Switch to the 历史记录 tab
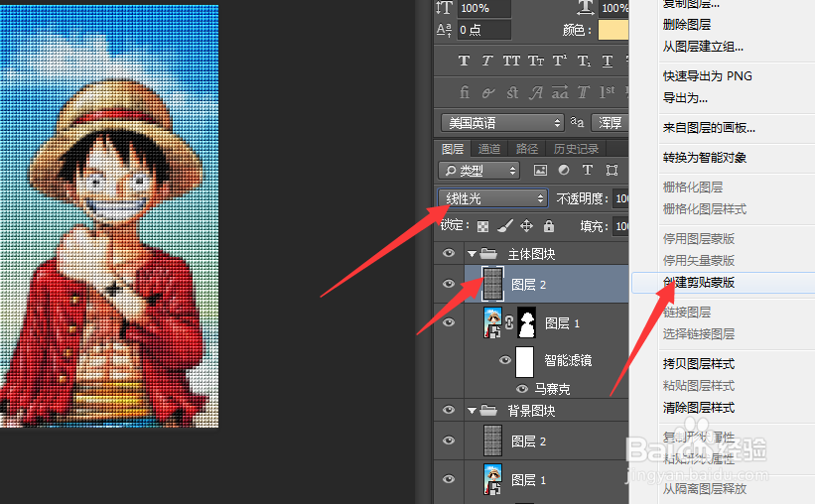The width and height of the screenshot is (815, 504). coord(576,149)
